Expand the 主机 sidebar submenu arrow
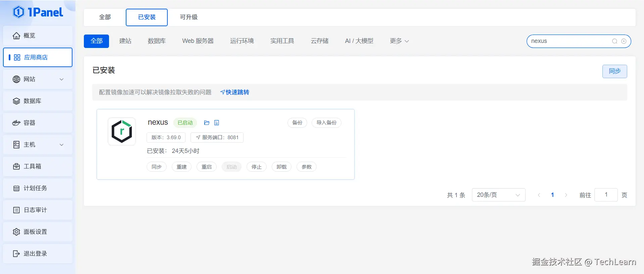644x274 pixels. tap(61, 145)
